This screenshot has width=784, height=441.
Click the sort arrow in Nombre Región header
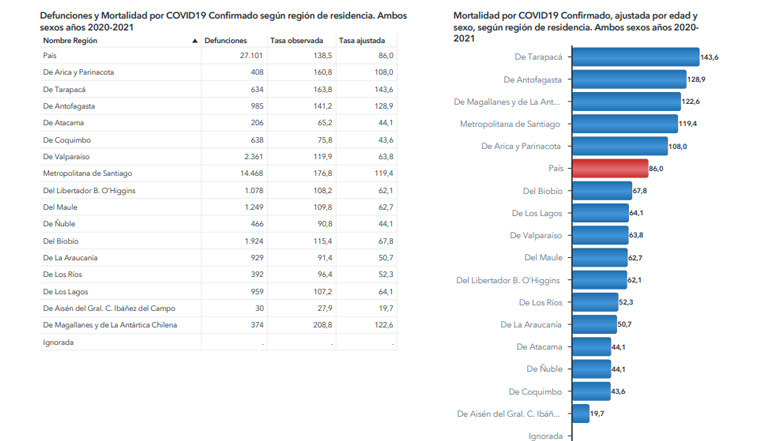pos(194,41)
